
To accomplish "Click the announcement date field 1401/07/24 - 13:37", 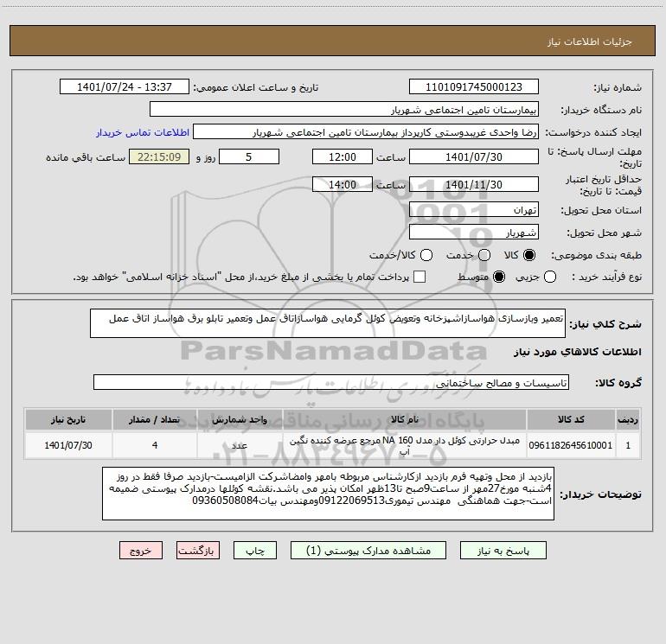I will [125, 86].
